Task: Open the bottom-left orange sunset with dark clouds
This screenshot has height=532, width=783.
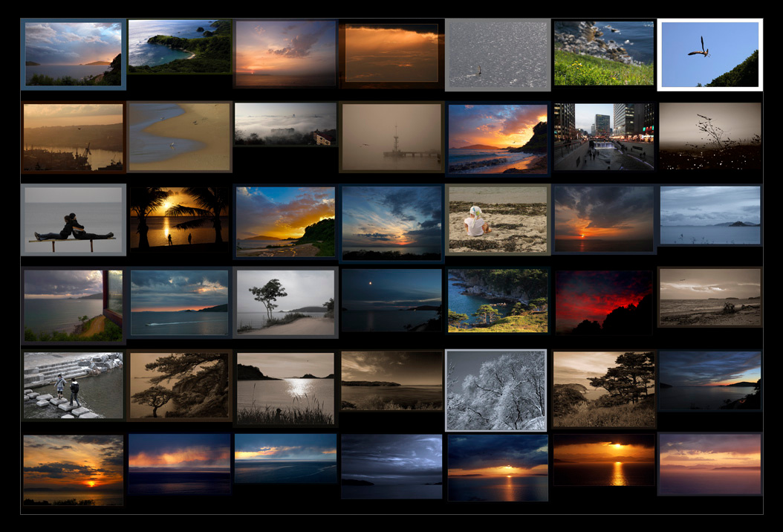Action: point(74,470)
